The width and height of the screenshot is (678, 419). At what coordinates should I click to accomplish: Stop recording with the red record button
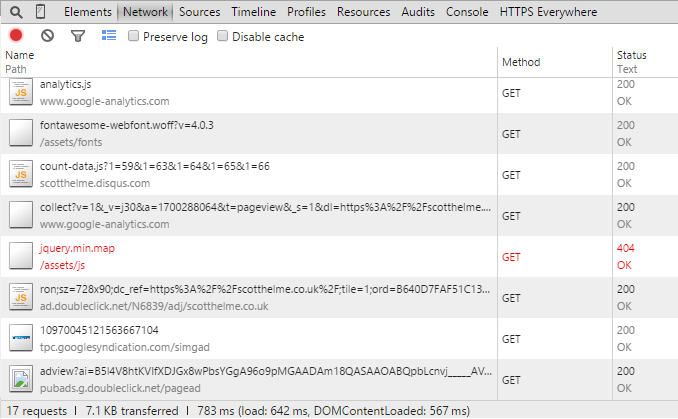tap(16, 36)
